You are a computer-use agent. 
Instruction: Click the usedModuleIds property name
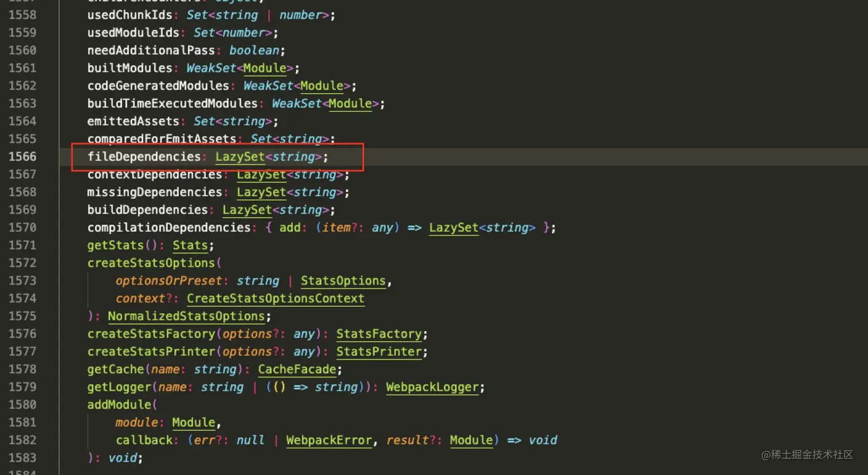[x=133, y=33]
